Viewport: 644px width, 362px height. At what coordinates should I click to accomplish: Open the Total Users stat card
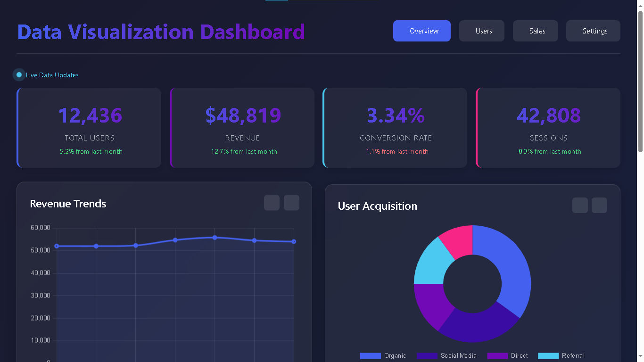coord(89,128)
